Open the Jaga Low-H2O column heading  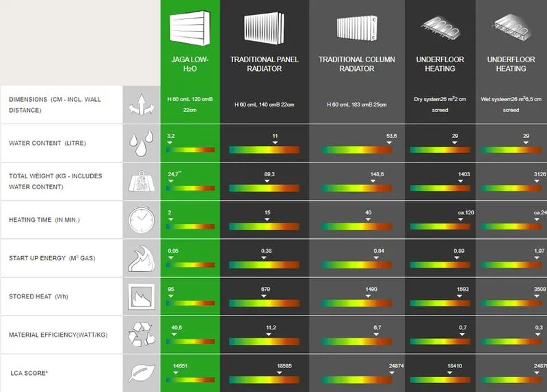tap(190, 64)
